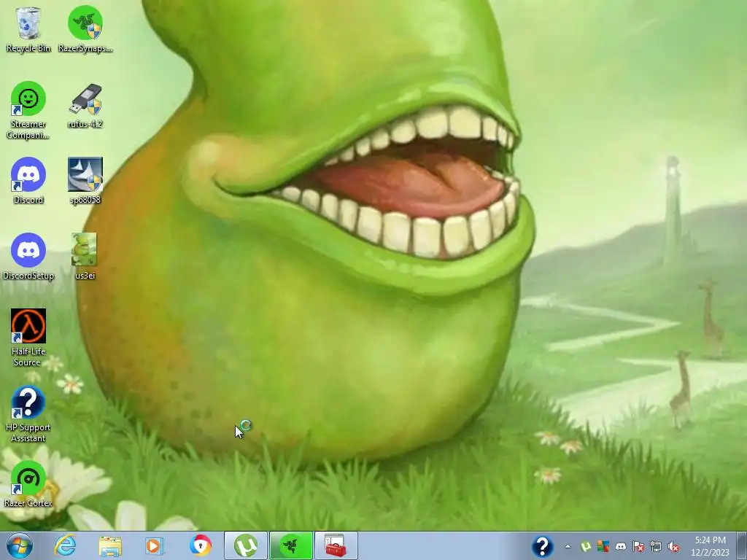This screenshot has height=560, width=747.
Task: Open the Windows Start menu
Action: pyautogui.click(x=19, y=545)
